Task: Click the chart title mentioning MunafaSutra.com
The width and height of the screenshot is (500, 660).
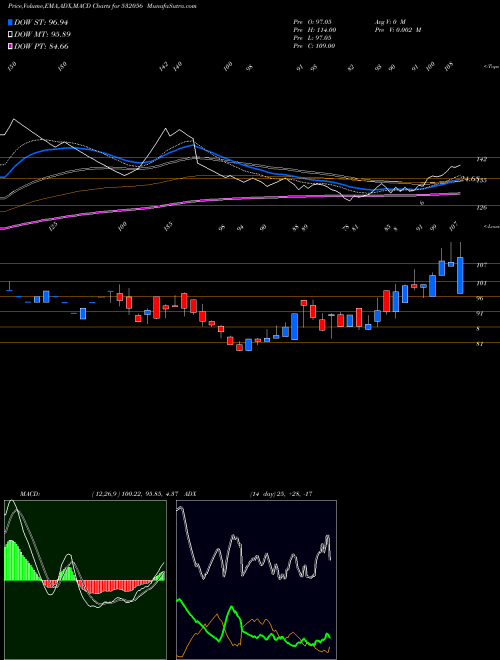Action: point(102,6)
